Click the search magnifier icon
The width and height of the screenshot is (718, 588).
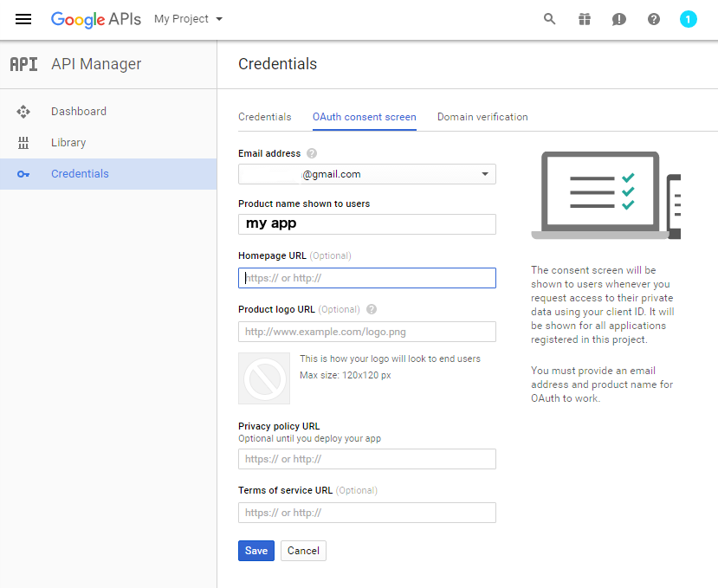tap(549, 19)
